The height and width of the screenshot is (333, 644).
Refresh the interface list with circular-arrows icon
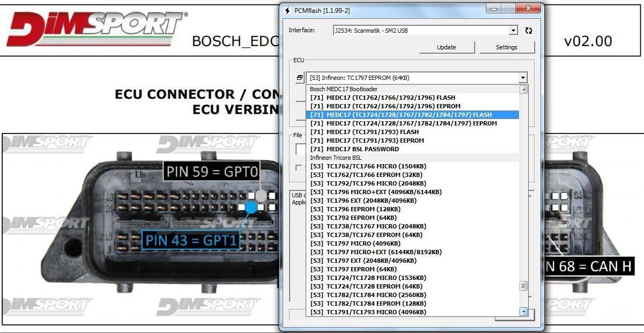coord(529,31)
